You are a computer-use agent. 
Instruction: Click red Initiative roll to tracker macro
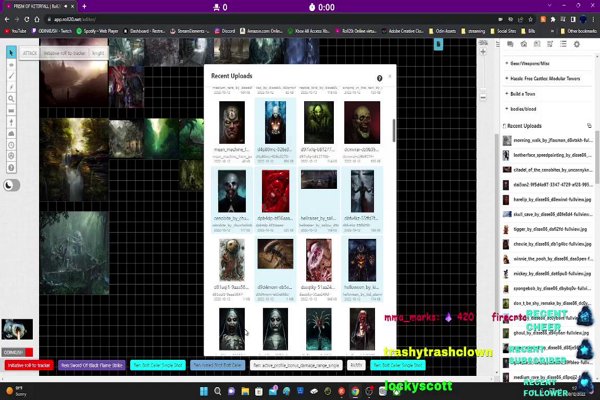(29, 365)
